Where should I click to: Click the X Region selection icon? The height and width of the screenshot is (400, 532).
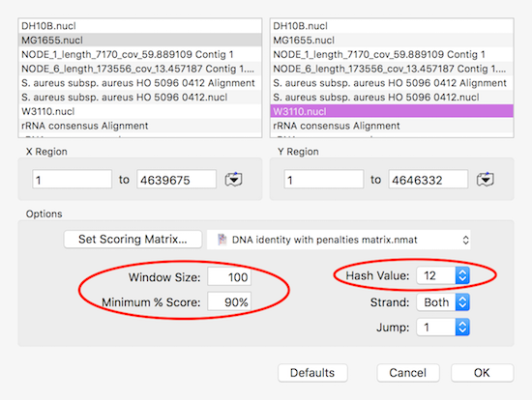point(234,179)
